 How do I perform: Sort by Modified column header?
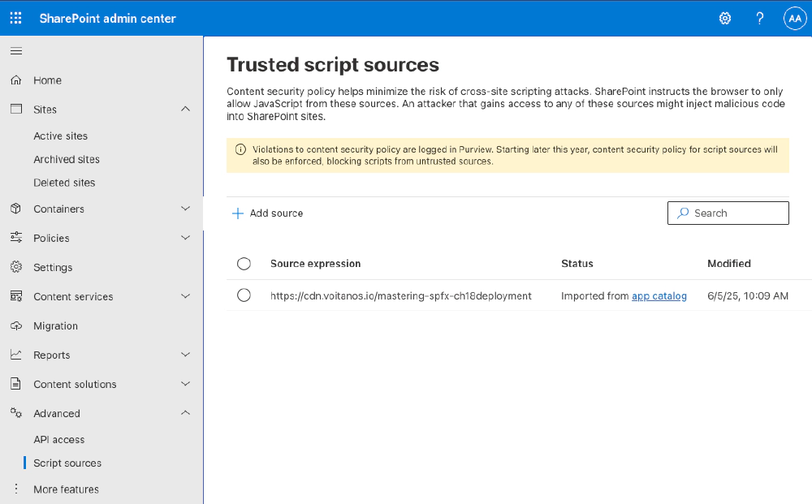(x=729, y=264)
